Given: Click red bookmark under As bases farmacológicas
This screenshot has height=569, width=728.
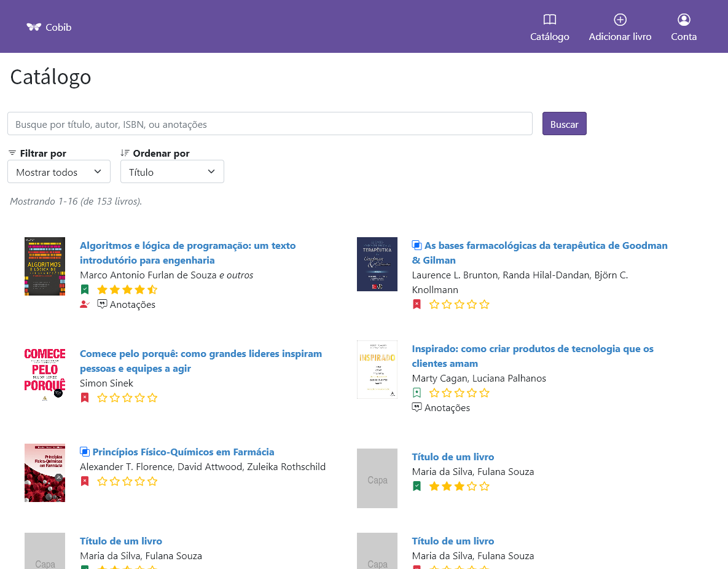Looking at the screenshot, I should [417, 304].
